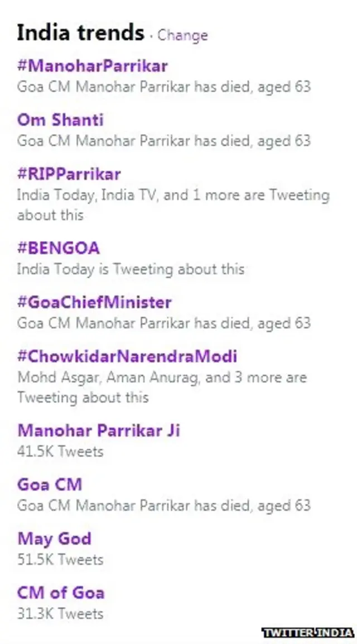Image resolution: width=357 pixels, height=644 pixels.
Task: Click the India Today is Tweeting description
Action: (x=131, y=269)
